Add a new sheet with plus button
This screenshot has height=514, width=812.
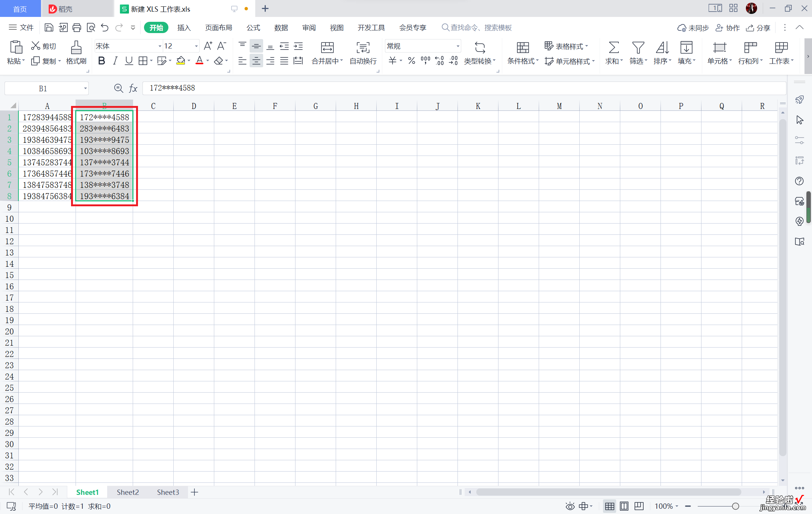click(194, 492)
